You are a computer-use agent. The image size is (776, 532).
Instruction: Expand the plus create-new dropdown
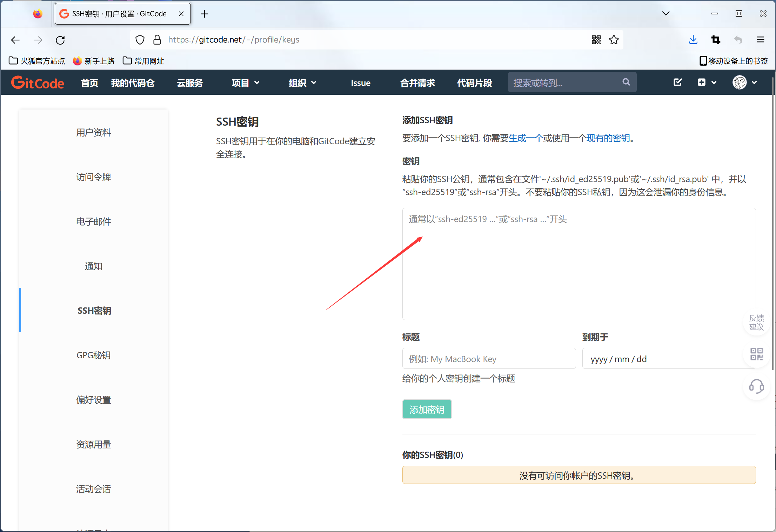coord(706,82)
